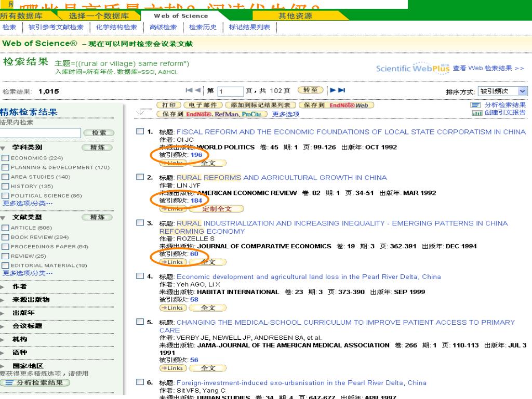Check the AREA STUDIES (140) filter
The height and width of the screenshot is (399, 532).
click(x=5, y=177)
